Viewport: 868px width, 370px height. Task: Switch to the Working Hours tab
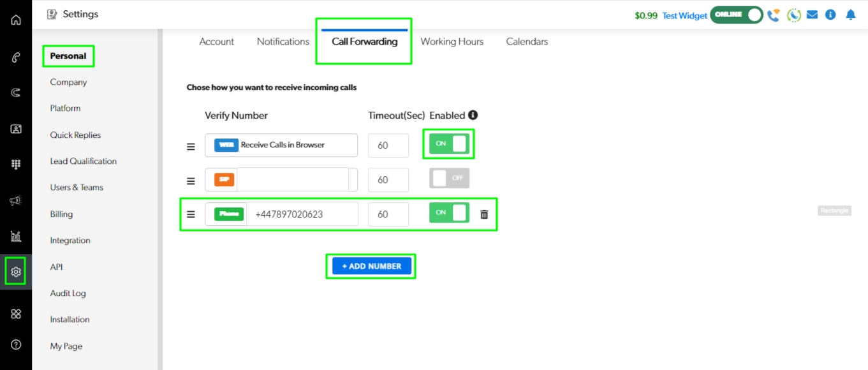tap(452, 41)
